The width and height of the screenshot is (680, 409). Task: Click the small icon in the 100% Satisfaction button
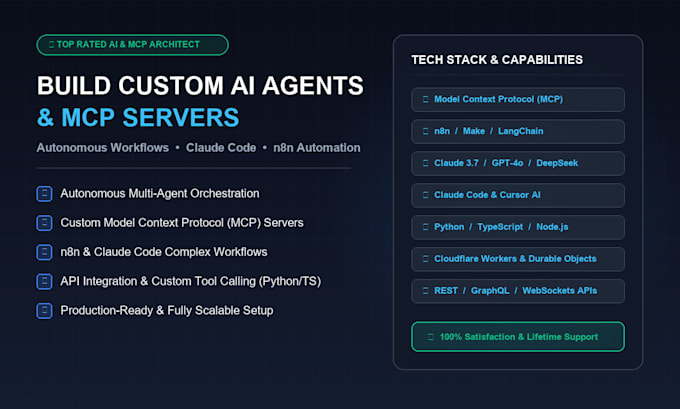431,337
